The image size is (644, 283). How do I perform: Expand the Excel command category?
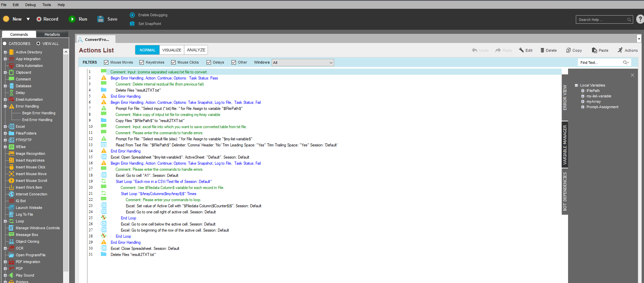click(5, 127)
